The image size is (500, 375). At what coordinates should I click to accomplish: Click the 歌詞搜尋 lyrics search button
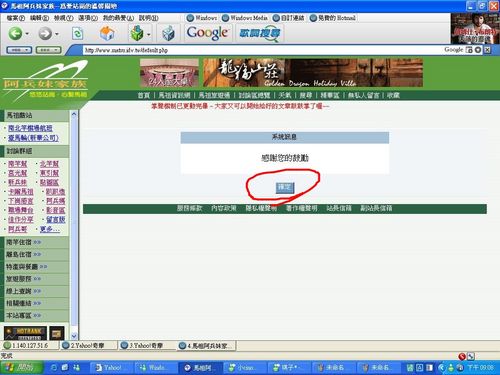pos(260,33)
